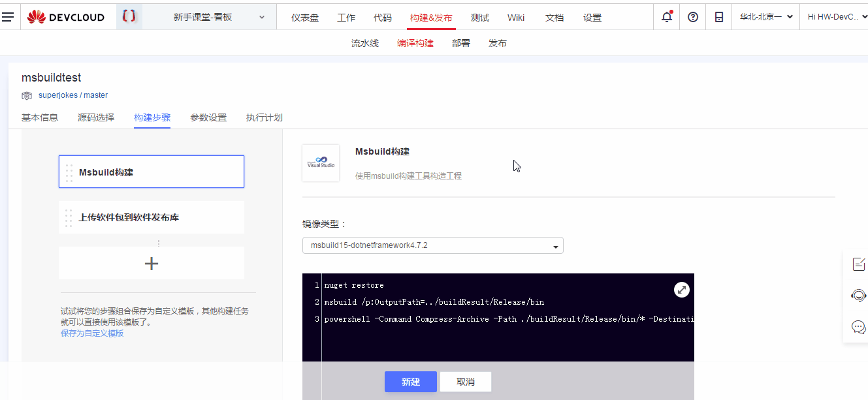Open the notifications bell
Viewport: 868px width, 400px height.
point(666,16)
